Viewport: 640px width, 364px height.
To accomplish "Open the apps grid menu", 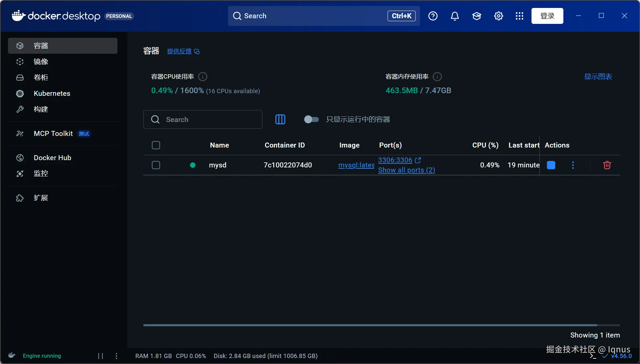I will point(519,16).
